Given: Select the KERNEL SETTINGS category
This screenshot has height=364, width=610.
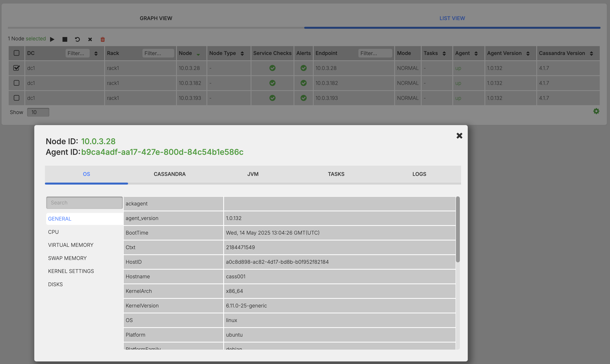Looking at the screenshot, I should 71,271.
